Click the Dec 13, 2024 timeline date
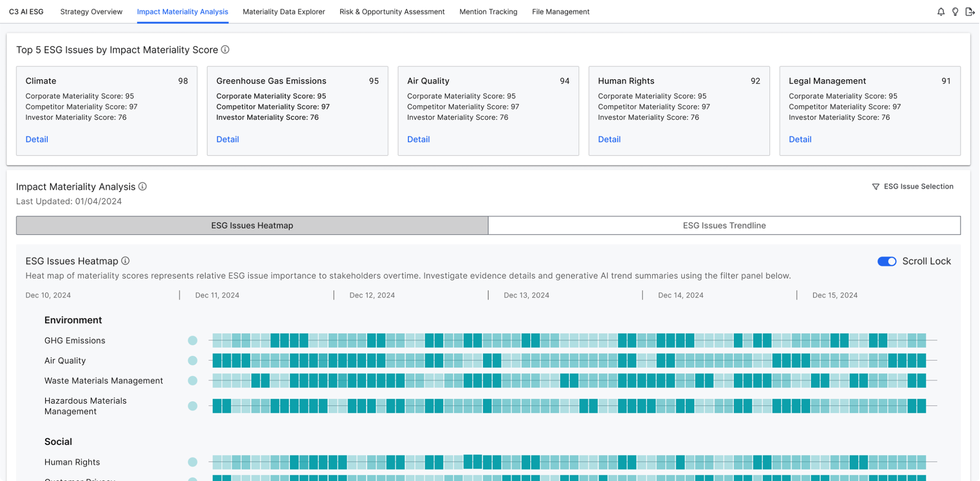This screenshot has width=980, height=481. [x=527, y=295]
